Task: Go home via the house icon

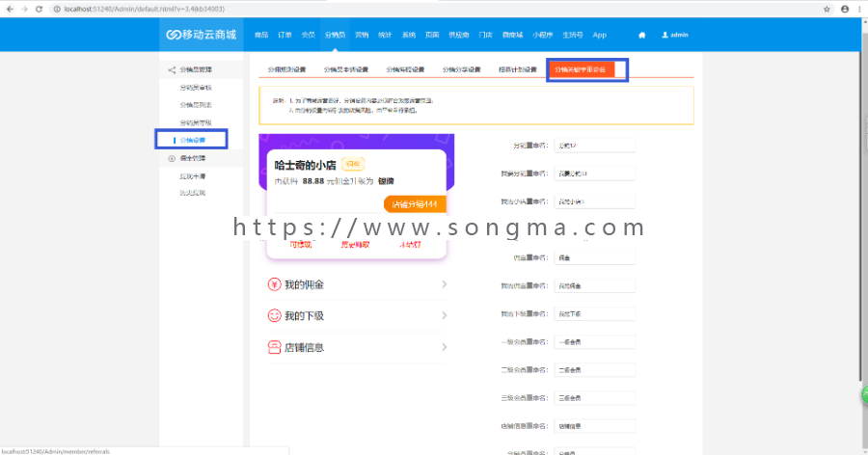Action: 641,35
